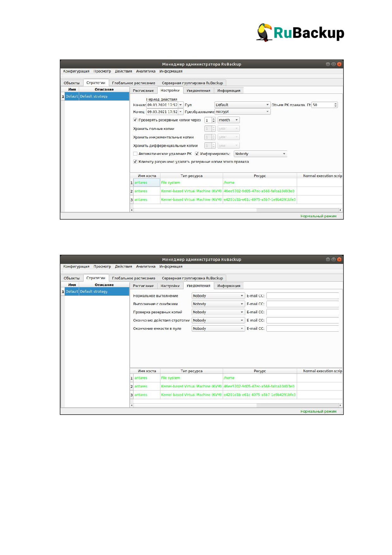The image size is (392, 555).
Task: Toggle Проверять резервные копии через checkbox
Action: click(135, 120)
